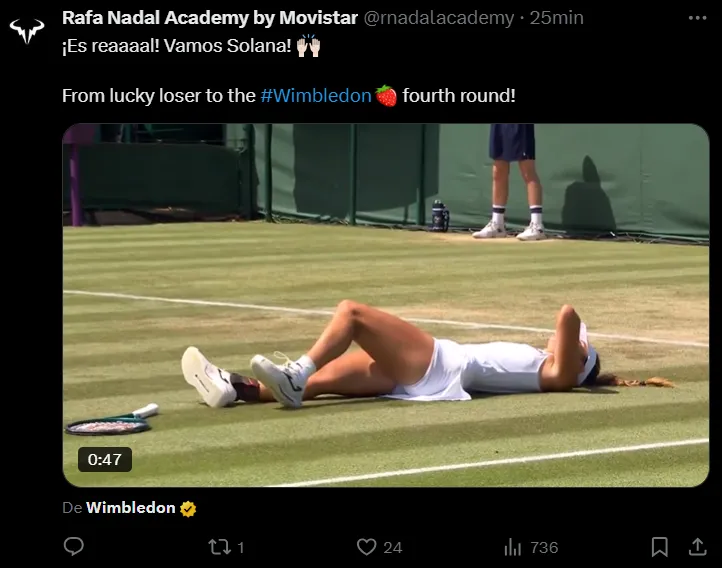Repost the tweet with the retweet icon
Screen dimensions: 722x568
coord(218,546)
